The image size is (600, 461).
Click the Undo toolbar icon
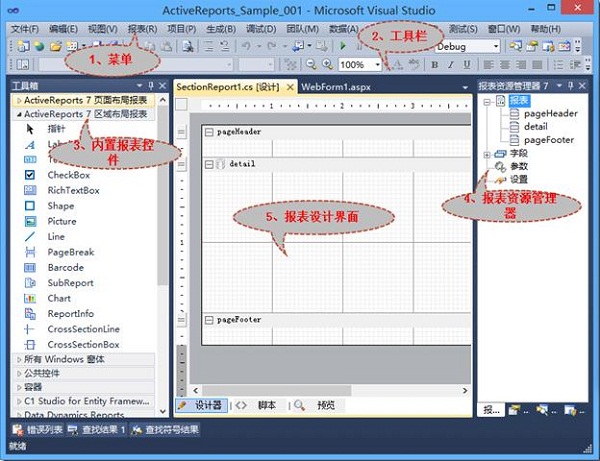(246, 46)
